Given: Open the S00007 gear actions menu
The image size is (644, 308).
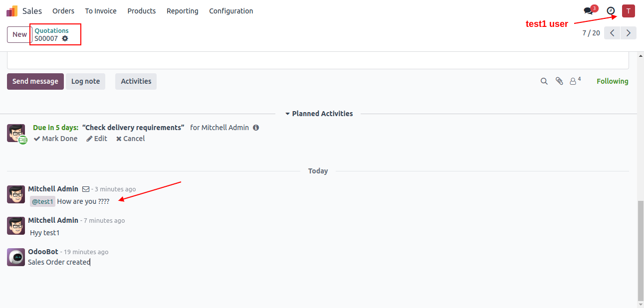Looking at the screenshot, I should click(x=65, y=38).
